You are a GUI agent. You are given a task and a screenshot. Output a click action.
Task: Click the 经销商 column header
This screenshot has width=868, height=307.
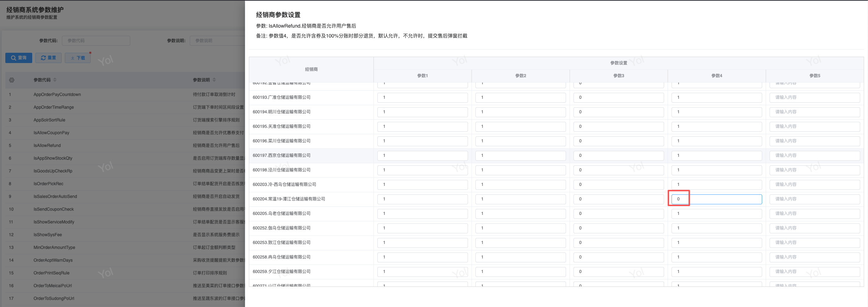pos(311,69)
